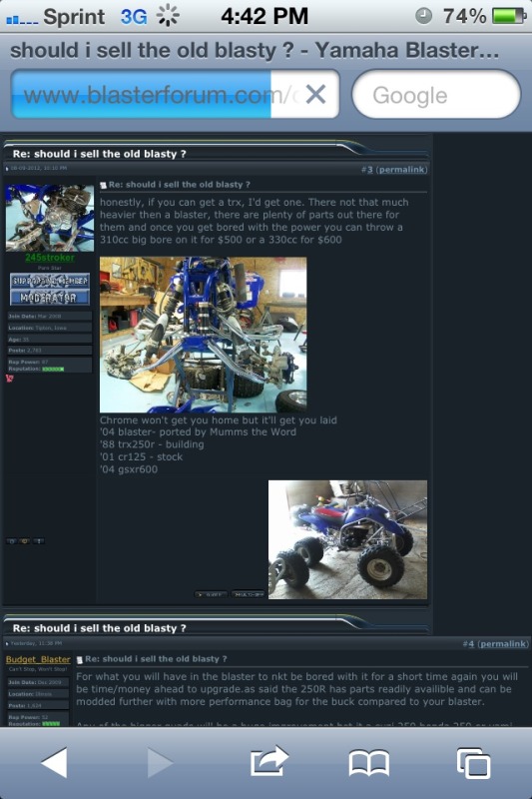Stop page loading with the X
The height and width of the screenshot is (799, 532).
pyautogui.click(x=315, y=94)
